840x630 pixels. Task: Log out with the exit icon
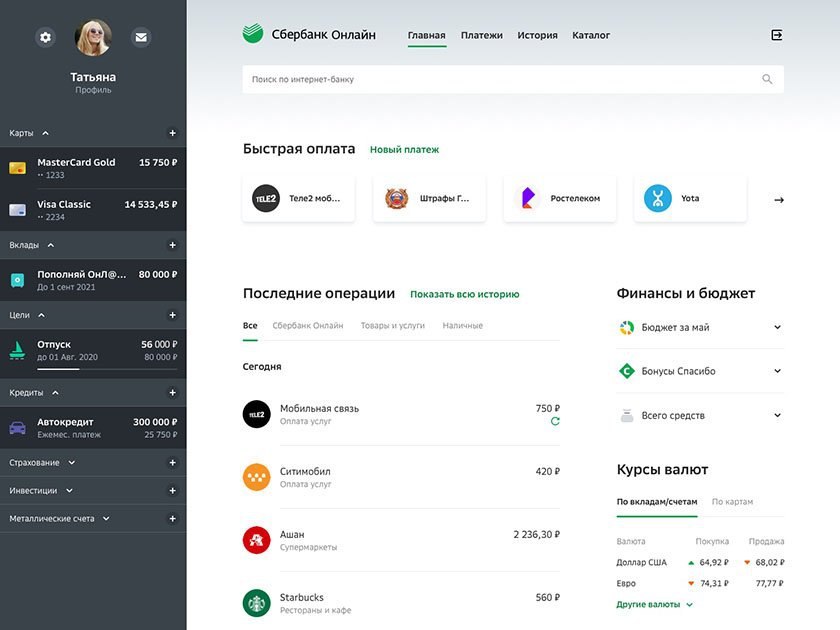click(x=777, y=35)
